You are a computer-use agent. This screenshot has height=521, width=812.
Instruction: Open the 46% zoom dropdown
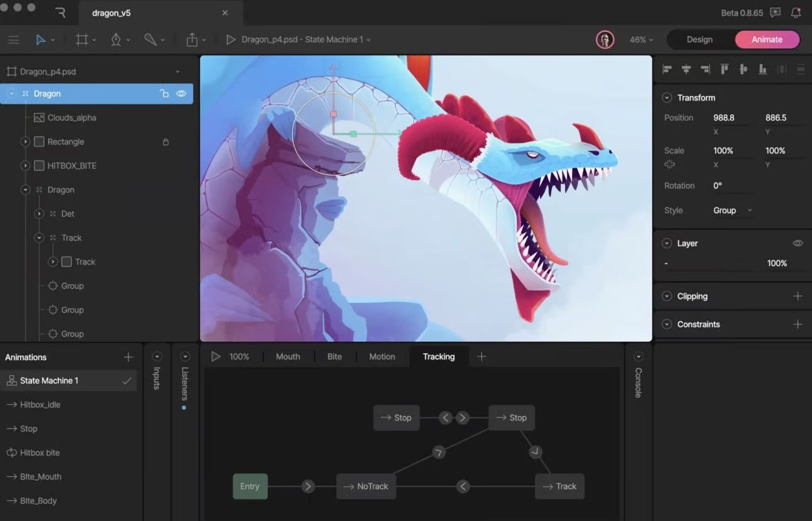[x=642, y=40]
